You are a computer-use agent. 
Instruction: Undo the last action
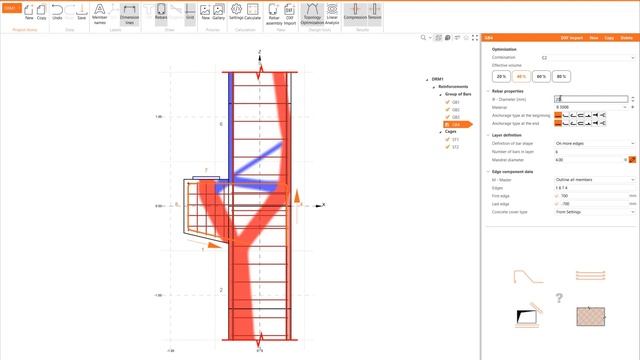[57, 12]
